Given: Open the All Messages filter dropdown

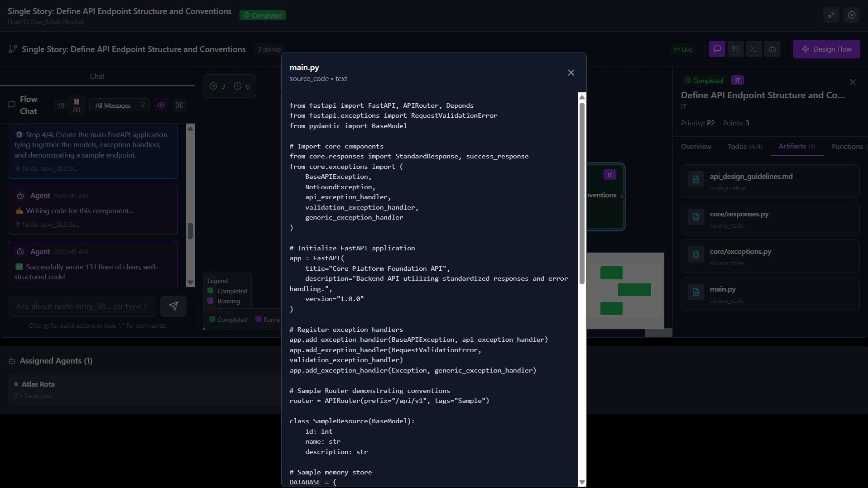Looking at the screenshot, I should (120, 105).
